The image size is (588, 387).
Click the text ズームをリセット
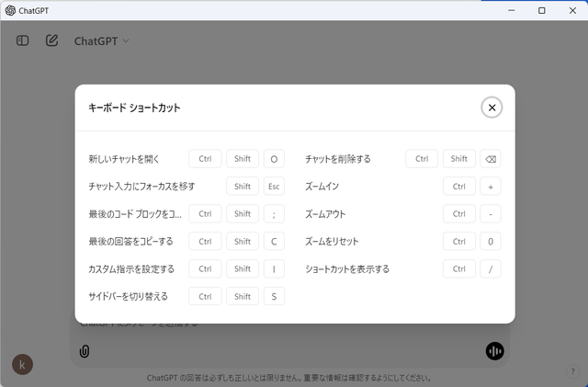coord(332,242)
